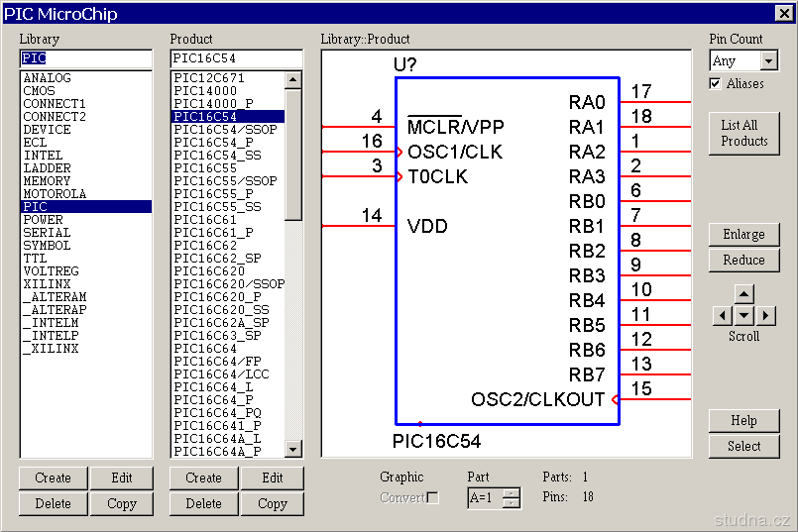
Task: Select SYMBOL library
Action: (86, 246)
